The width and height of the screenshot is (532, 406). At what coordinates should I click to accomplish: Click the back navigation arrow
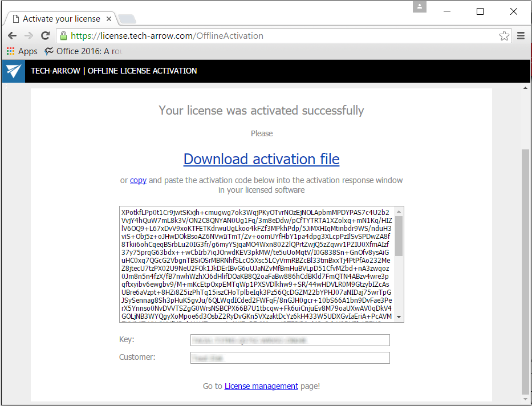pos(12,35)
